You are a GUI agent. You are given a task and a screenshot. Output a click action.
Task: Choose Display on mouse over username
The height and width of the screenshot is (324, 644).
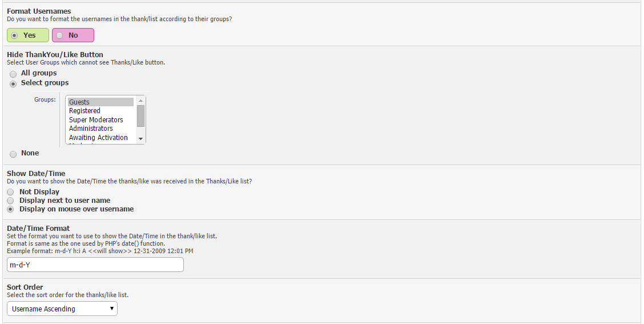pos(11,209)
